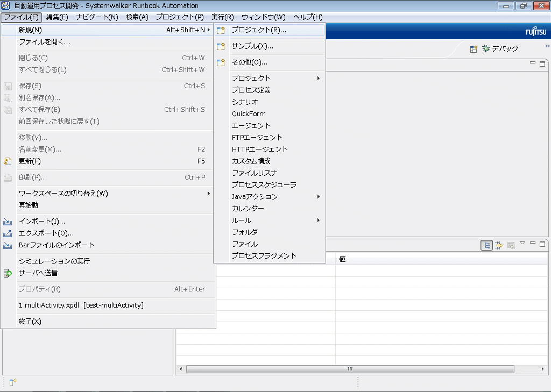Toggle the show categories button in the lower panel
The image size is (551, 392).
tap(486, 245)
